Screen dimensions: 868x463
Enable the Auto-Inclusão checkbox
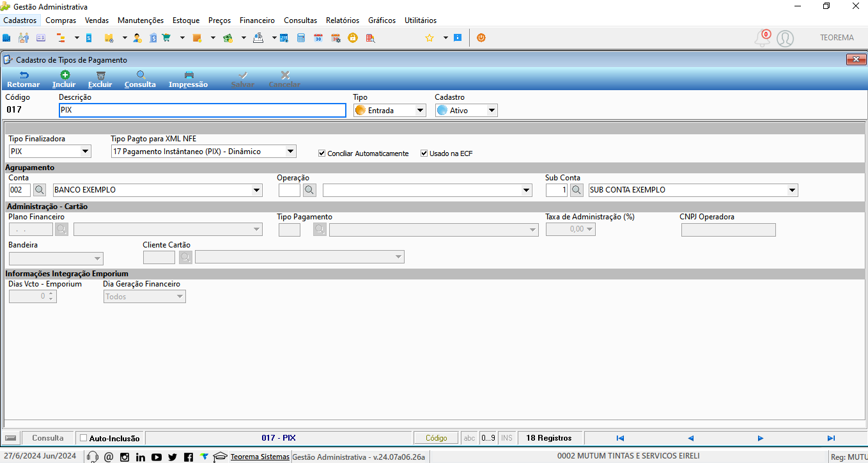(x=82, y=438)
